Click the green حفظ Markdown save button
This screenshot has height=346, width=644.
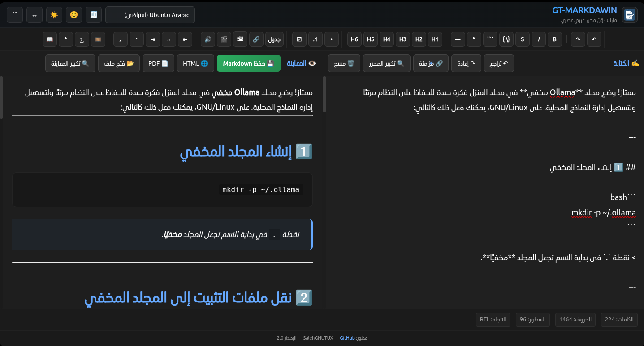click(x=248, y=64)
